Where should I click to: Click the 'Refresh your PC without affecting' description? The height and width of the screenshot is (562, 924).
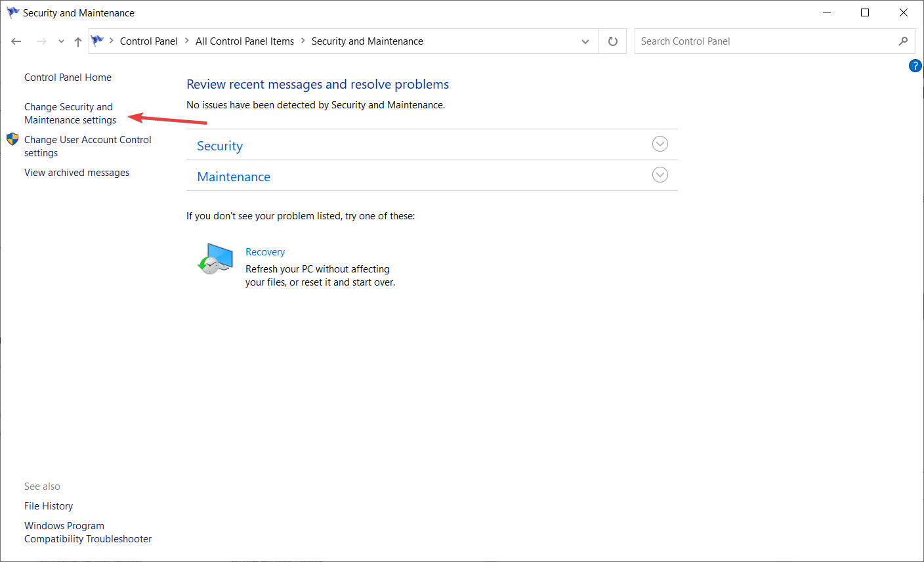320,276
